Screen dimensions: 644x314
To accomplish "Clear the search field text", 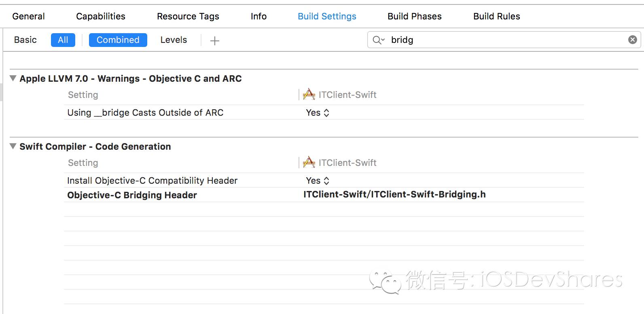I will (x=632, y=40).
